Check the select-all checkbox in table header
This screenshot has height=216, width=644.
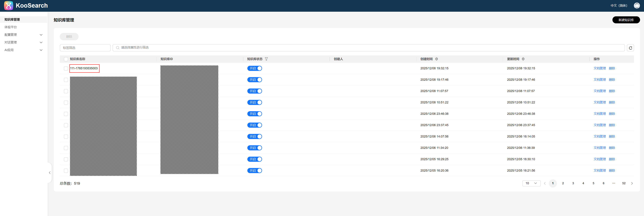coord(66,59)
